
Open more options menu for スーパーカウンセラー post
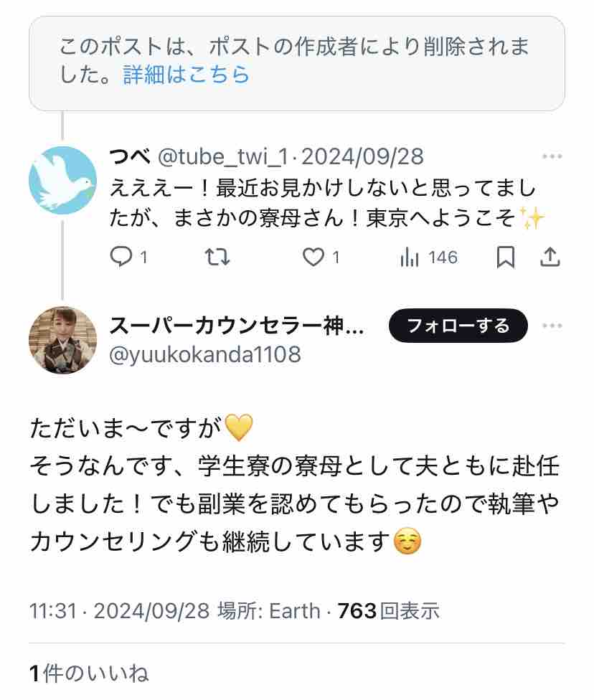[x=552, y=326]
